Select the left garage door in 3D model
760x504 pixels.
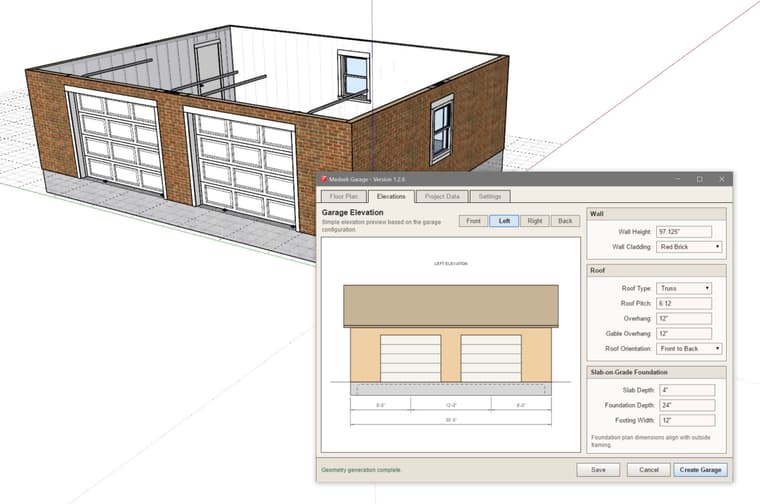coord(121,142)
